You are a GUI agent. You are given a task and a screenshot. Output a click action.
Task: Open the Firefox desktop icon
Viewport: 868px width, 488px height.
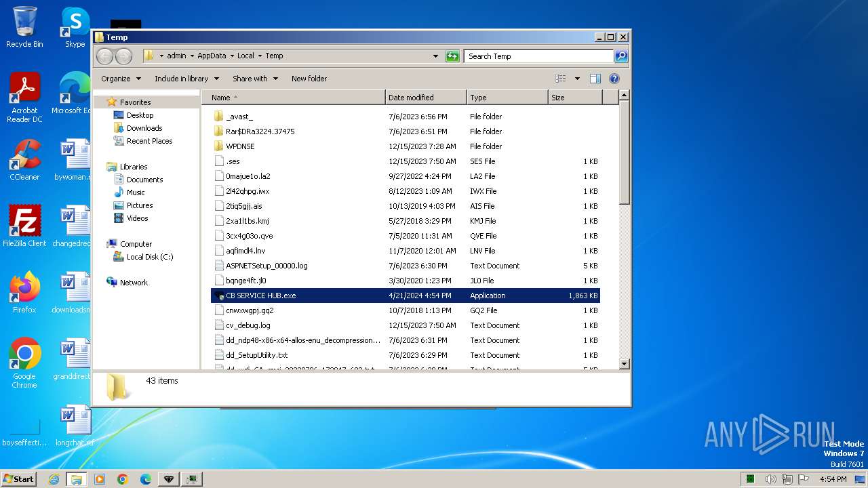(24, 293)
